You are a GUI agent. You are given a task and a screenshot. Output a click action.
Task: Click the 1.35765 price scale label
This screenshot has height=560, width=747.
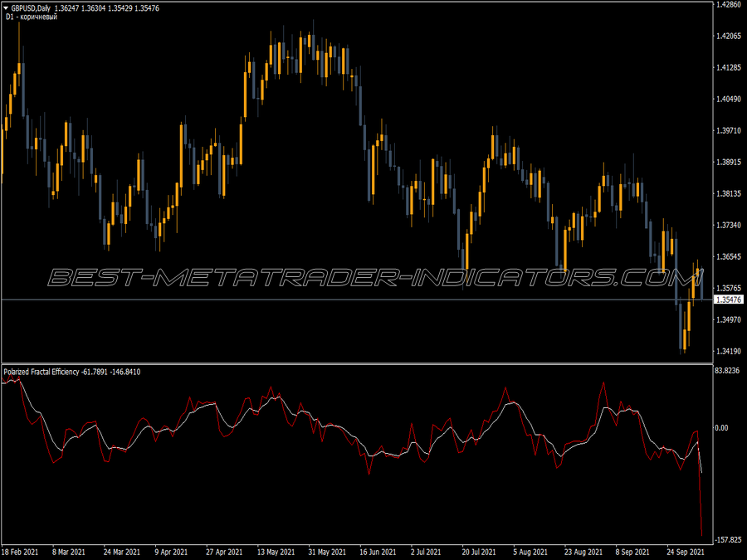point(729,288)
